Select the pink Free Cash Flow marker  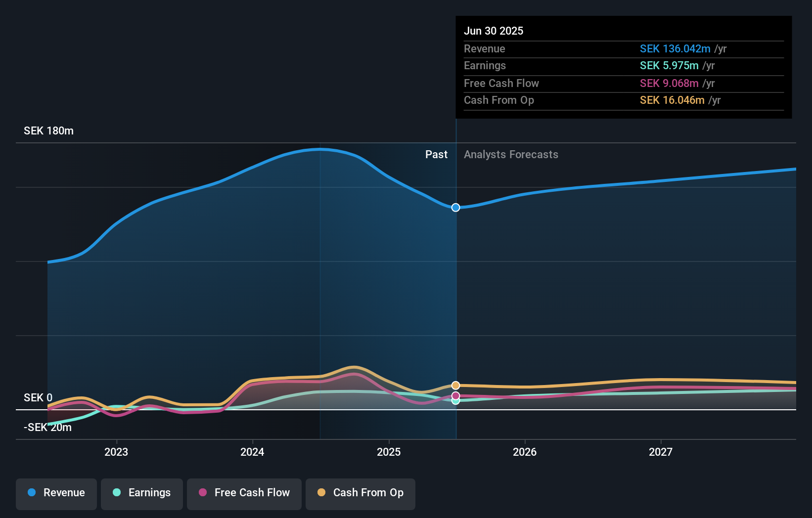pos(455,395)
